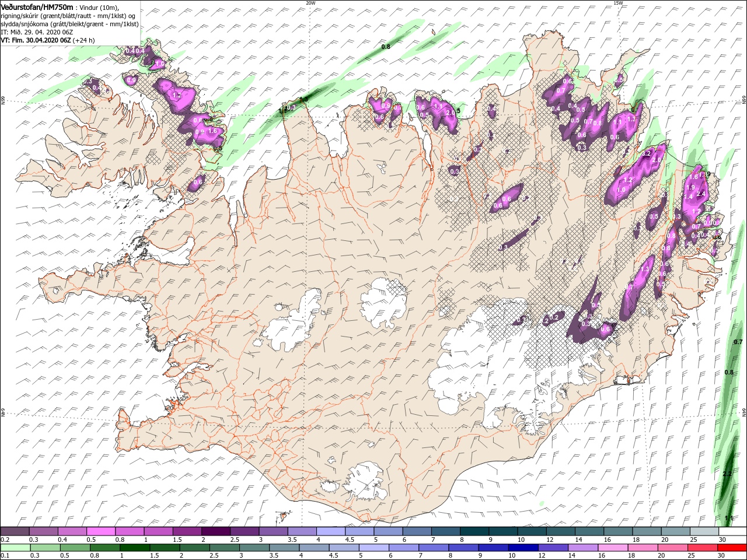Select the 0.4 swatch in the snow scale
Viewport: 747px width, 560px height.
(72, 531)
